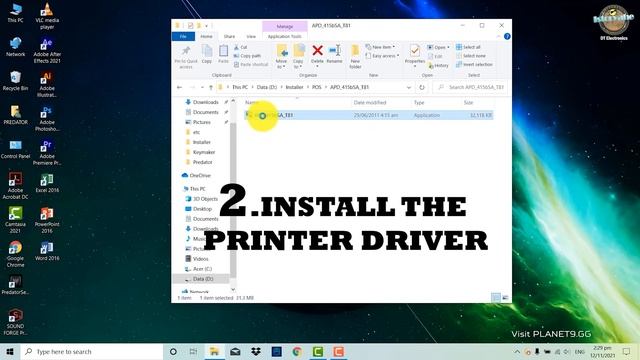This screenshot has width=640, height=360.
Task: Launch PowerPoint 2016 desktop shortcut
Action: 47,220
